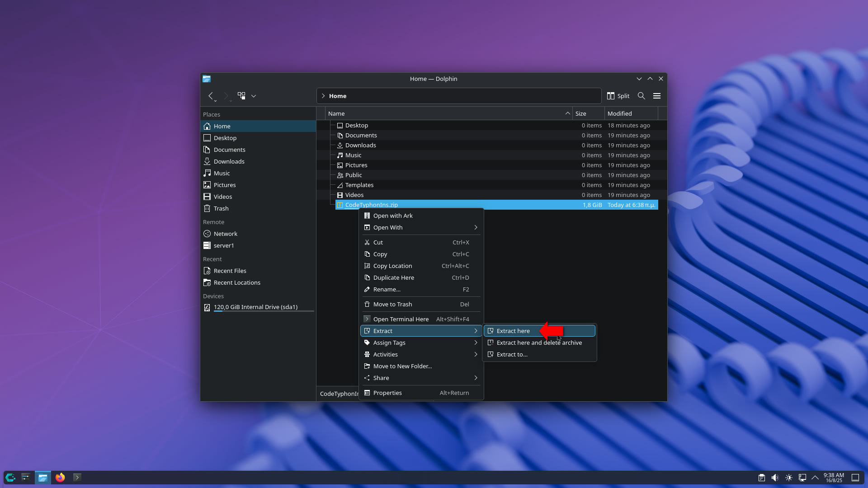Screen dimensions: 868x488
Task: Toggle Split view
Action: coord(618,96)
